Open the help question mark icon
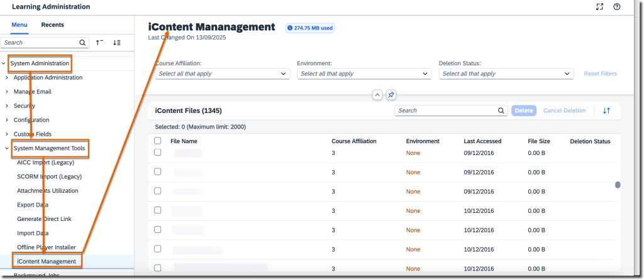644x280 pixels. [x=617, y=7]
